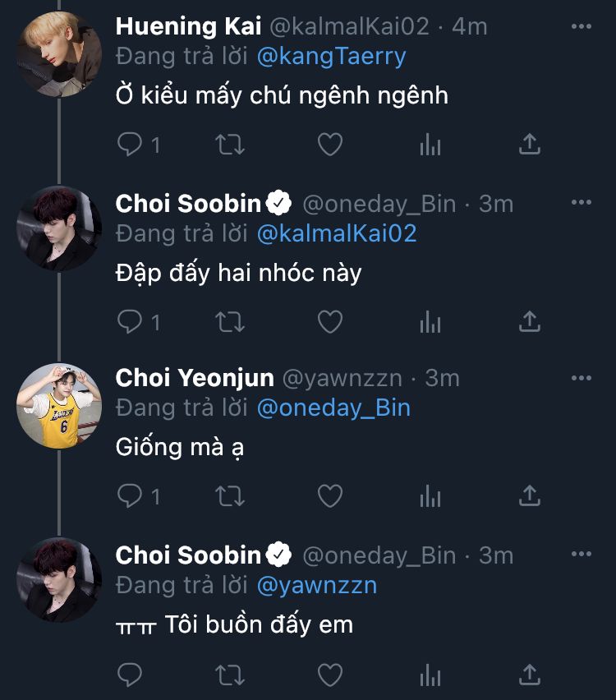
Task: Open more options on Huening Kai's tweet
Action: 581,26
